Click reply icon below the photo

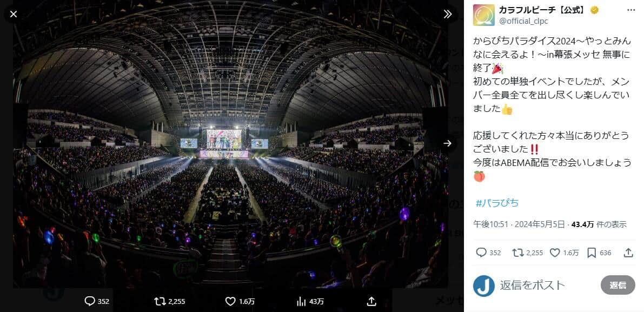point(90,301)
